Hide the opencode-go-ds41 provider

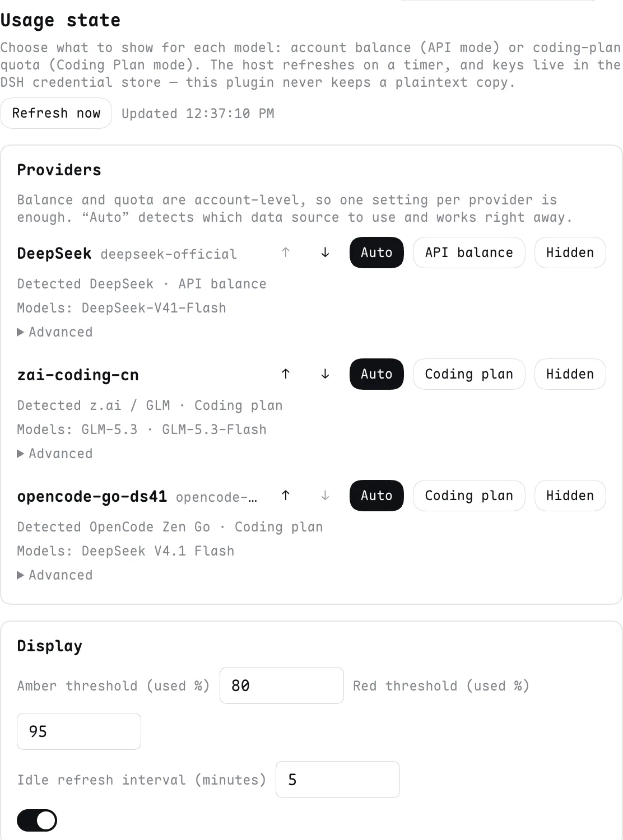(570, 496)
